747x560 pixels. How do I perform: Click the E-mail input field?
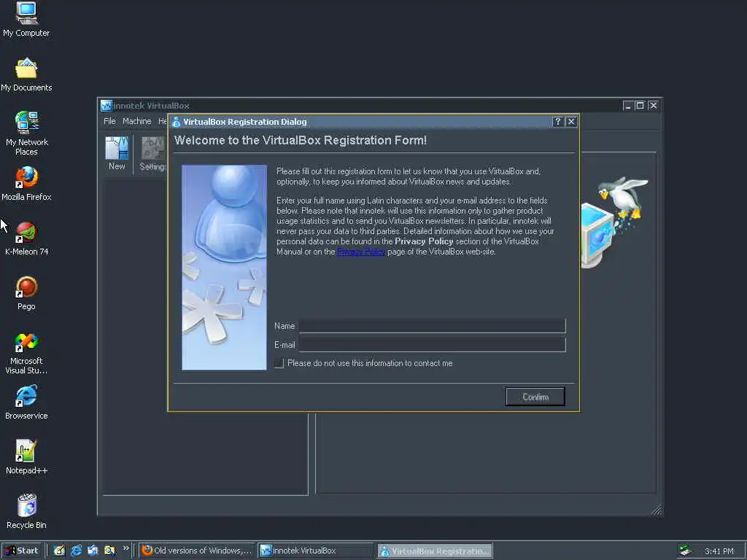click(x=432, y=345)
